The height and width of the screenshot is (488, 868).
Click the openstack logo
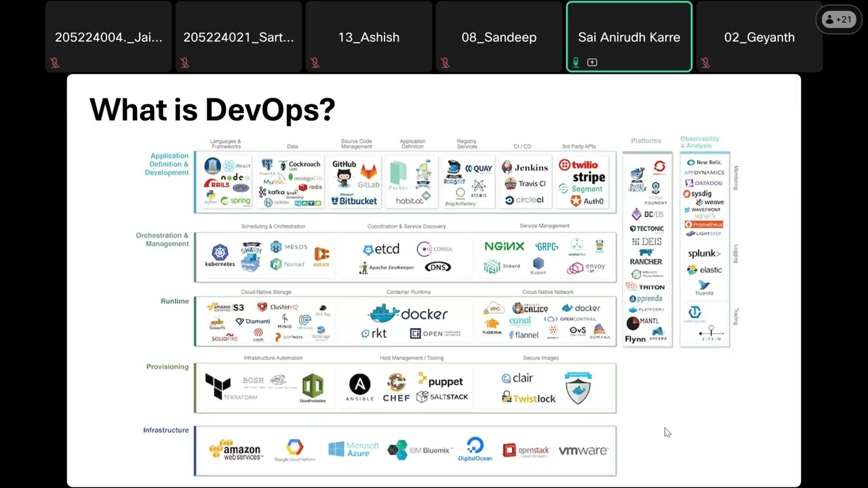[526, 451]
